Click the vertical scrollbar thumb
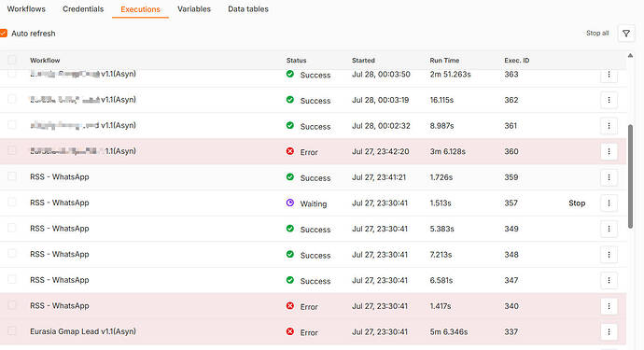 630,176
